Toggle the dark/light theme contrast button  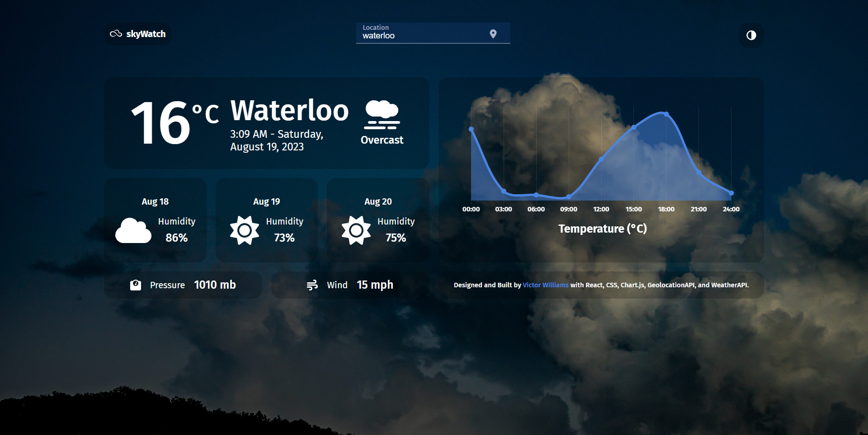coord(751,35)
